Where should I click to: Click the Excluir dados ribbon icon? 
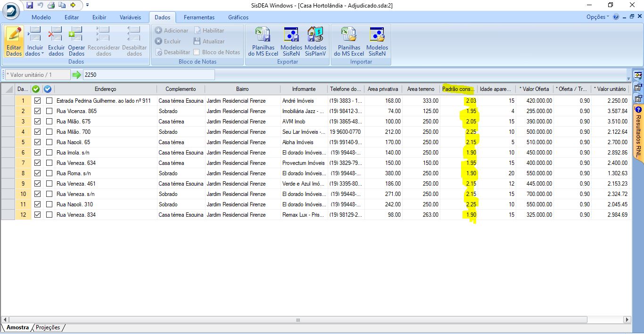coord(56,41)
